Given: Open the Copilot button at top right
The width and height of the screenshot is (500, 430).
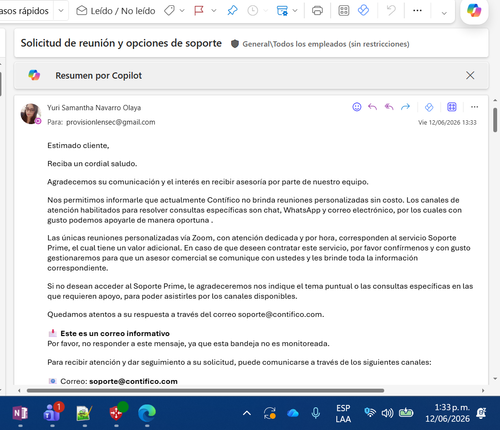Looking at the screenshot, I should pyautogui.click(x=474, y=11).
